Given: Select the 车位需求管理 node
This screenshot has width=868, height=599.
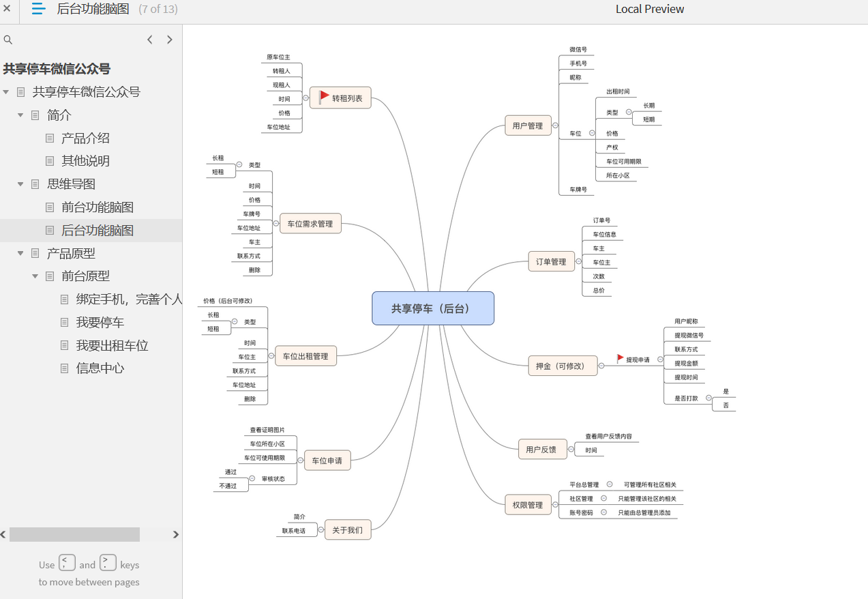Looking at the screenshot, I should [310, 224].
